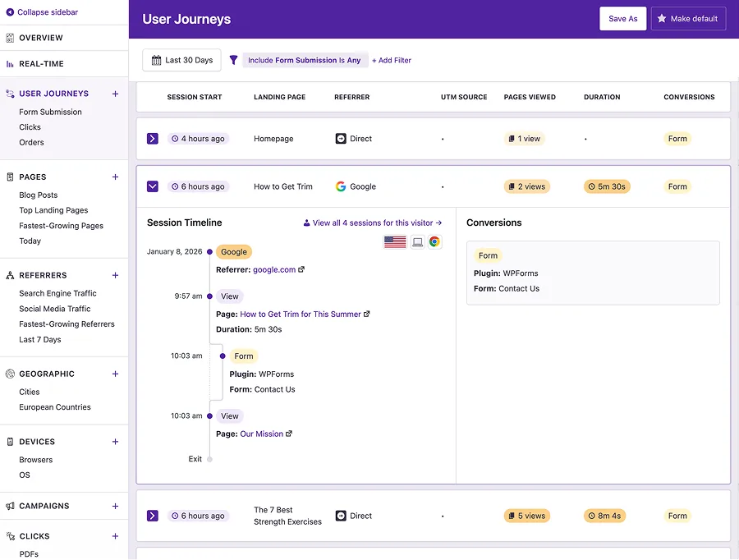This screenshot has width=739, height=560.
Task: Click the Real-Time bar chart icon
Action: coord(10,64)
